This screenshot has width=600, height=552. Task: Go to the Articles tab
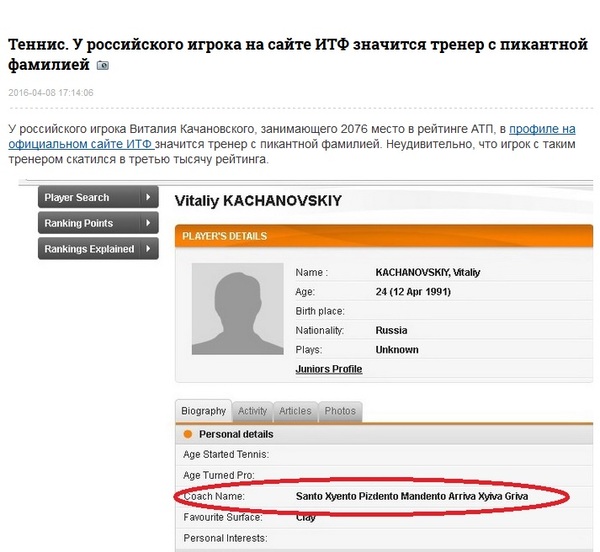pyautogui.click(x=295, y=411)
